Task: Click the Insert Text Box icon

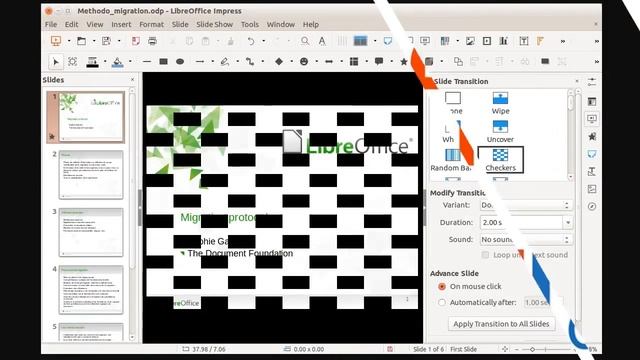Action: coord(524,41)
